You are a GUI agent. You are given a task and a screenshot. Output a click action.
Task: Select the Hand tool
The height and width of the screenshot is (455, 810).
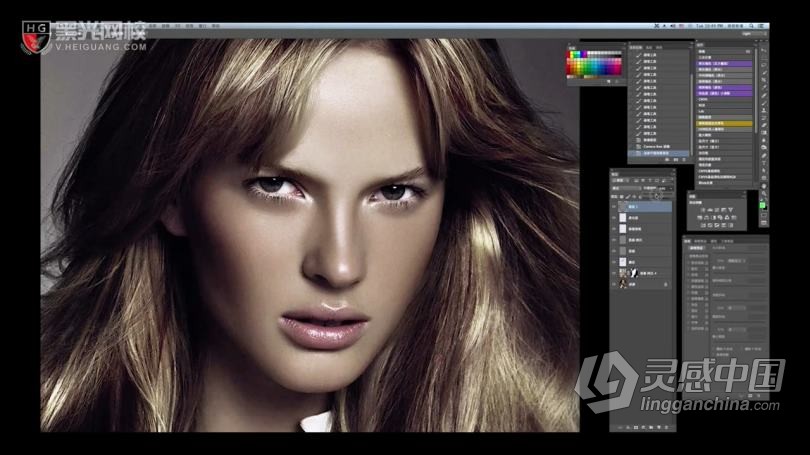[764, 186]
